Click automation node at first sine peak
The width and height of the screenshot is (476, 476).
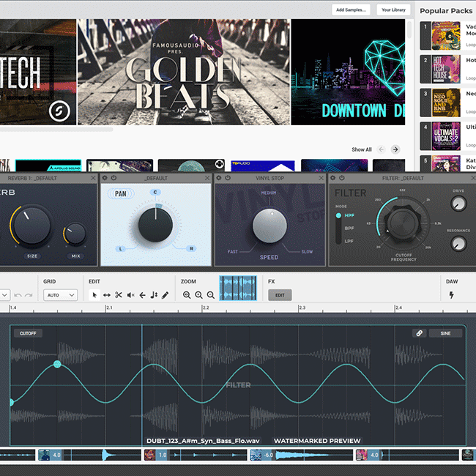click(x=57, y=364)
